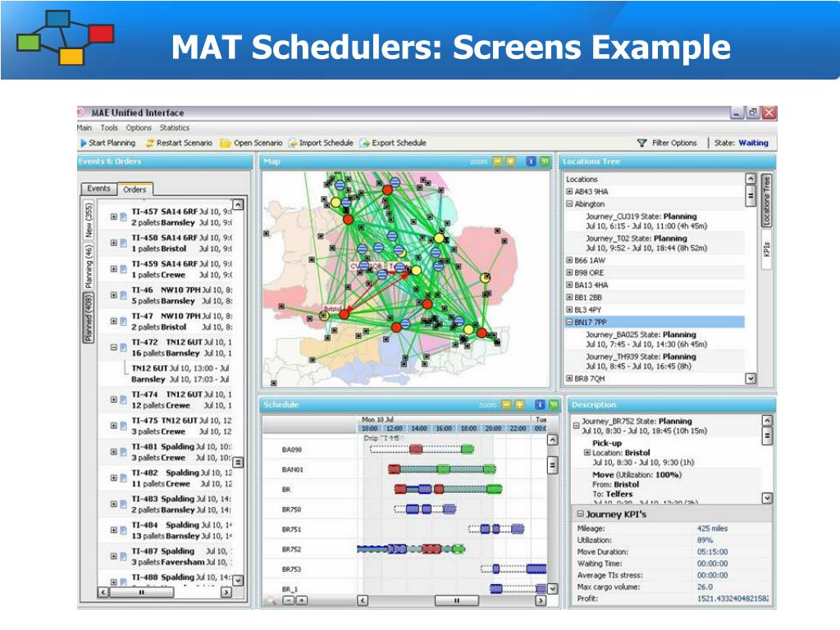Expand the Location: Bristol pick-up node
The height and width of the screenshot is (630, 840).
587,453
